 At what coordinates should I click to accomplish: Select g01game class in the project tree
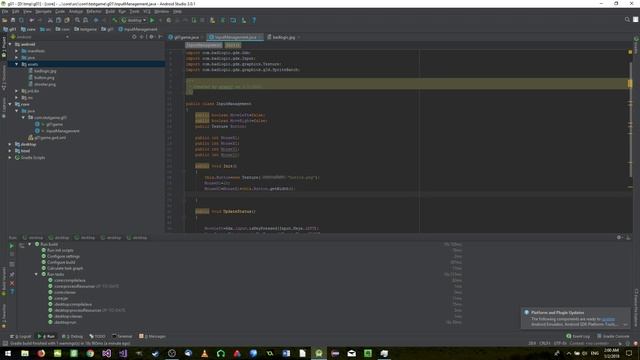click(49, 124)
